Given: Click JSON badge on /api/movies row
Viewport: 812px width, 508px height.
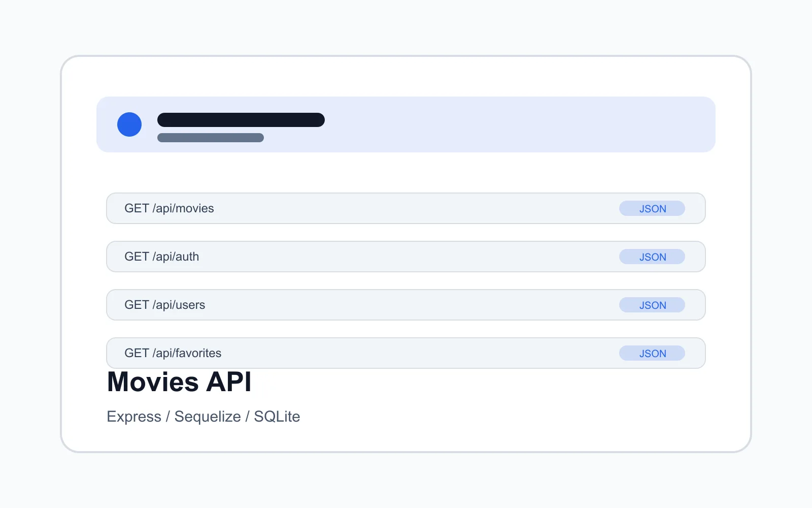Looking at the screenshot, I should (652, 208).
